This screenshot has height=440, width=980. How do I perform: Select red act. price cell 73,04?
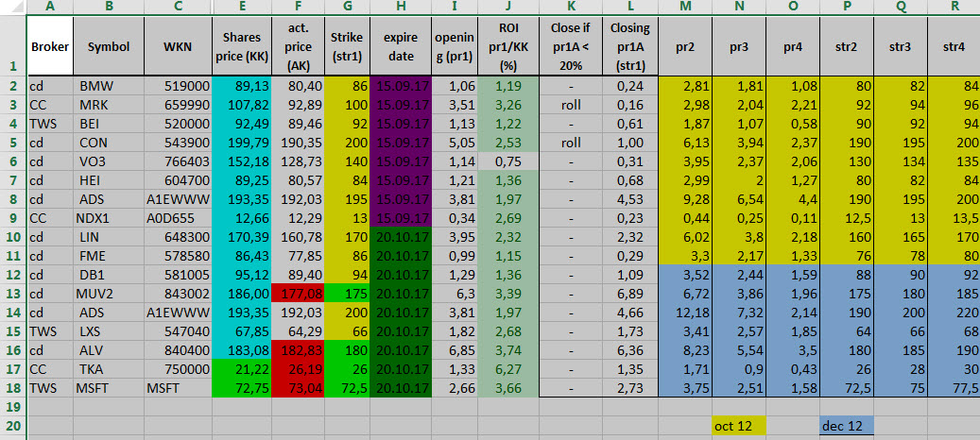point(298,387)
